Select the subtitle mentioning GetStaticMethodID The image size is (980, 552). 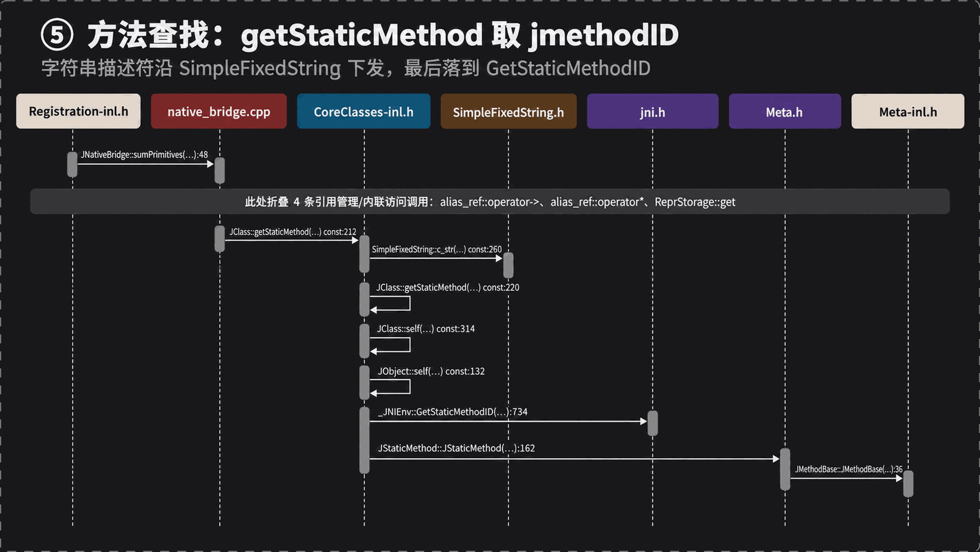point(346,68)
